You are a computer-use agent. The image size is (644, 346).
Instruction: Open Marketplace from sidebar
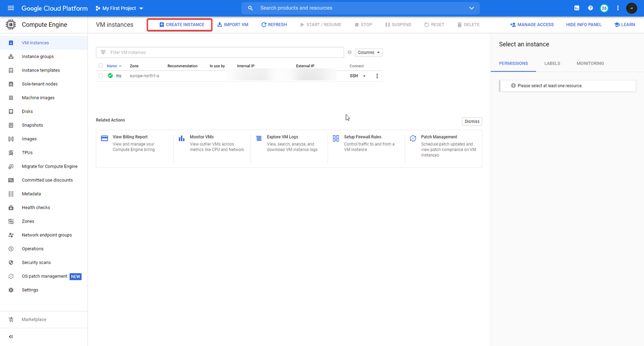tap(43, 320)
